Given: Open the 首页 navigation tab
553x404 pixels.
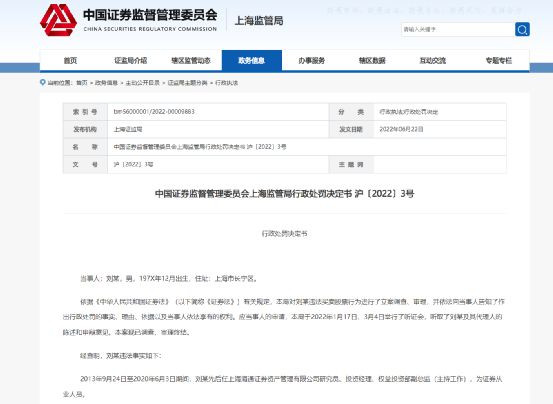Looking at the screenshot, I should [x=70, y=61].
